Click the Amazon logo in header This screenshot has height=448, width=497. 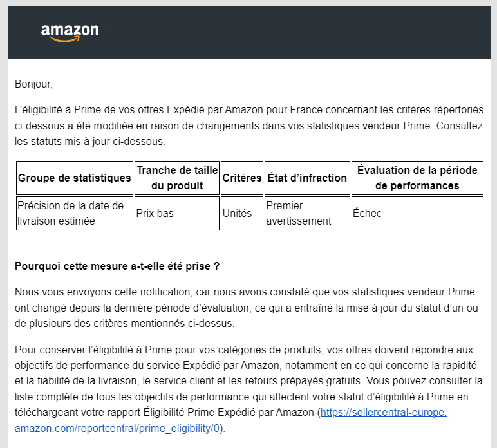(70, 33)
